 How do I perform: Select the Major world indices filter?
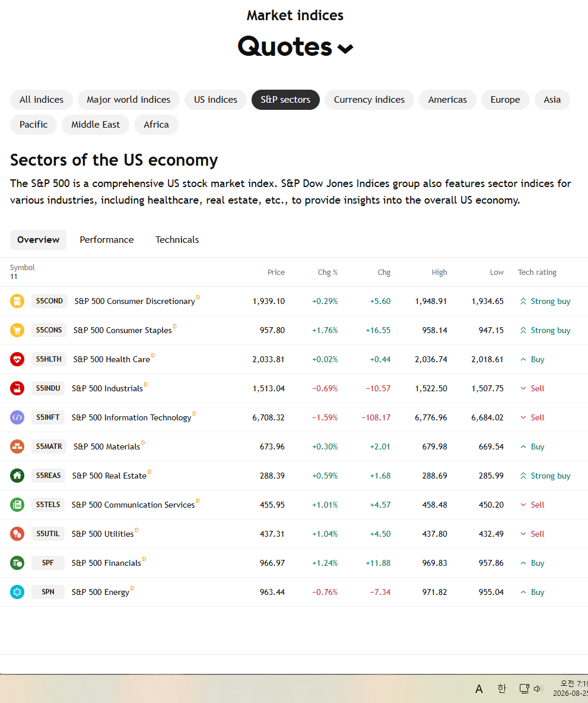click(129, 100)
